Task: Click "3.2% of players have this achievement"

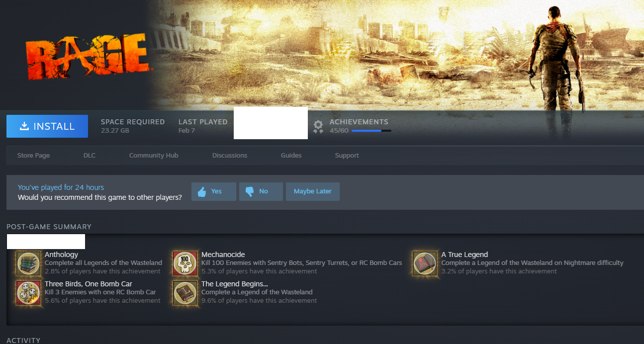Action: pos(499,271)
